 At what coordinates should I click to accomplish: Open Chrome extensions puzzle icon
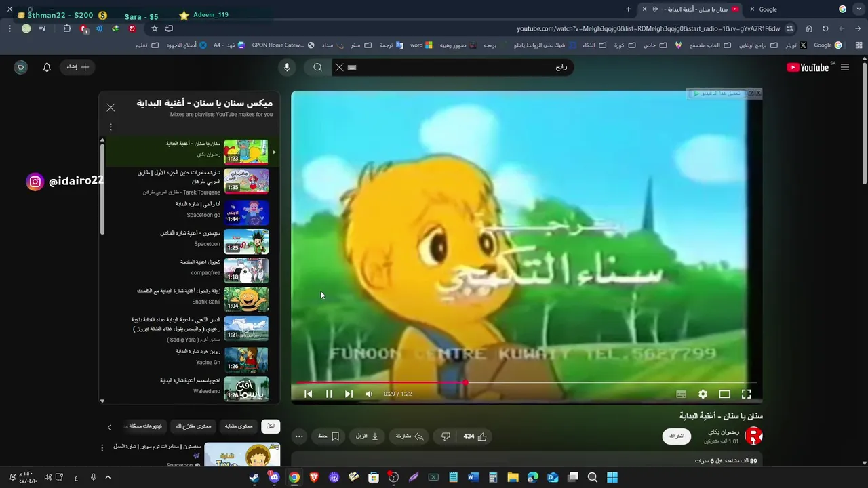67,28
